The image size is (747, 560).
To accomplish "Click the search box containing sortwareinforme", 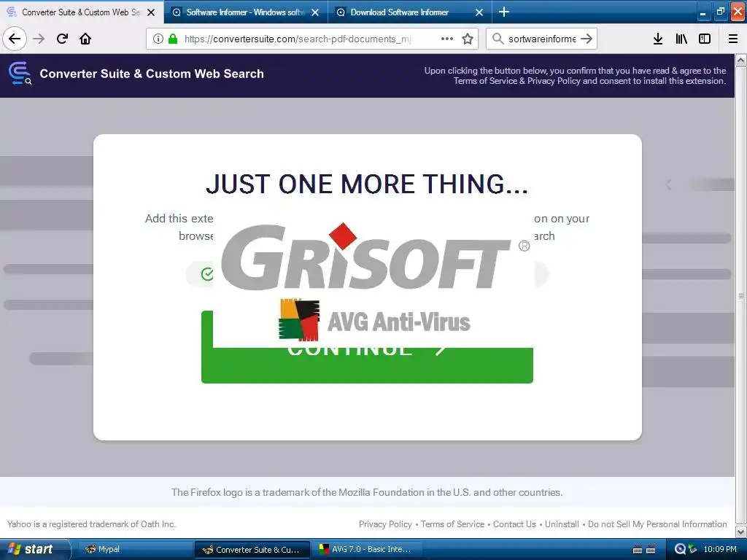I will [x=542, y=39].
